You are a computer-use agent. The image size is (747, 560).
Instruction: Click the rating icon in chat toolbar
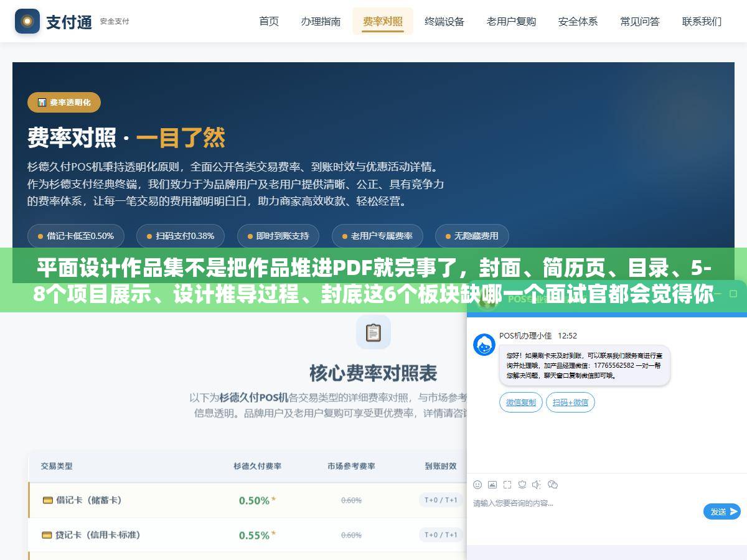coord(522,484)
